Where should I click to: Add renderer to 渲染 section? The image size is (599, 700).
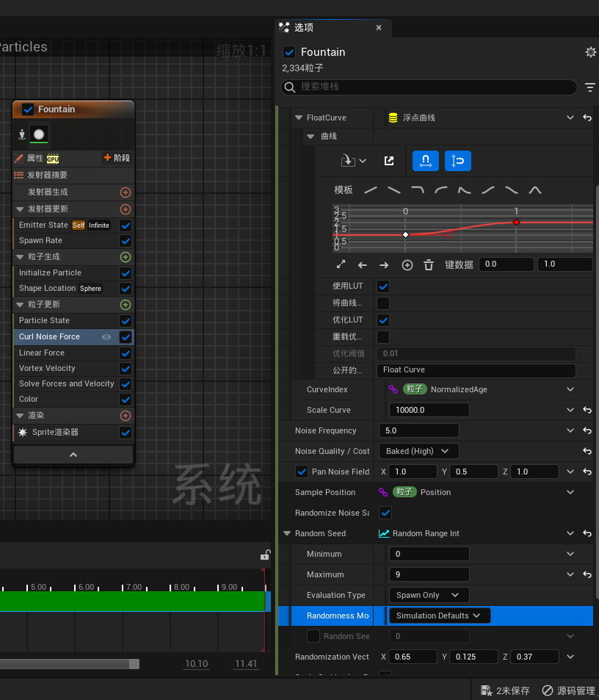126,416
